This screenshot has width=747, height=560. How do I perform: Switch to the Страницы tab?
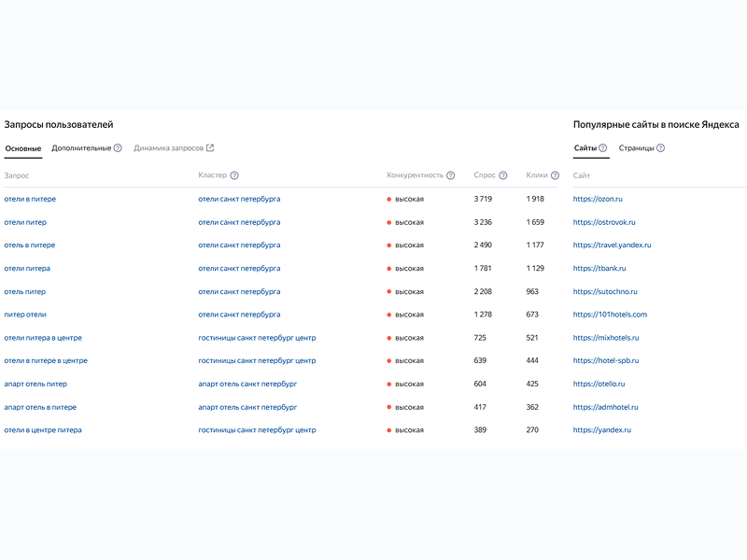point(636,148)
